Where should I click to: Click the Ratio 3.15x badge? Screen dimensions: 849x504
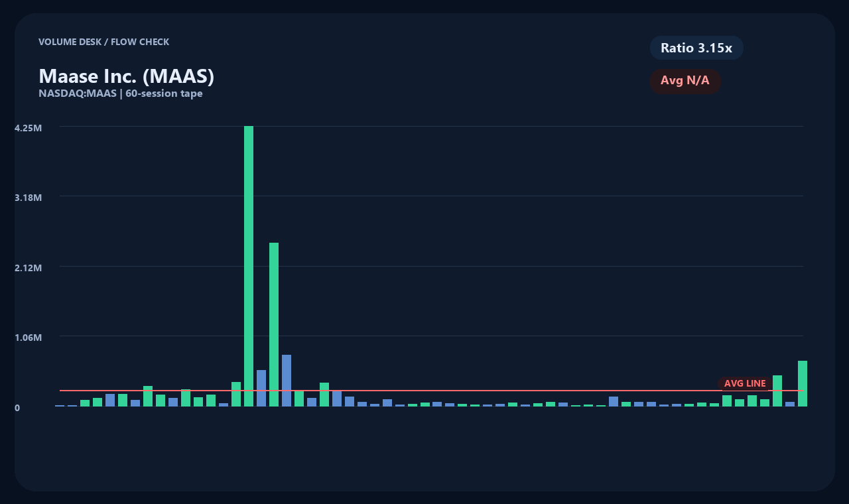tap(696, 48)
